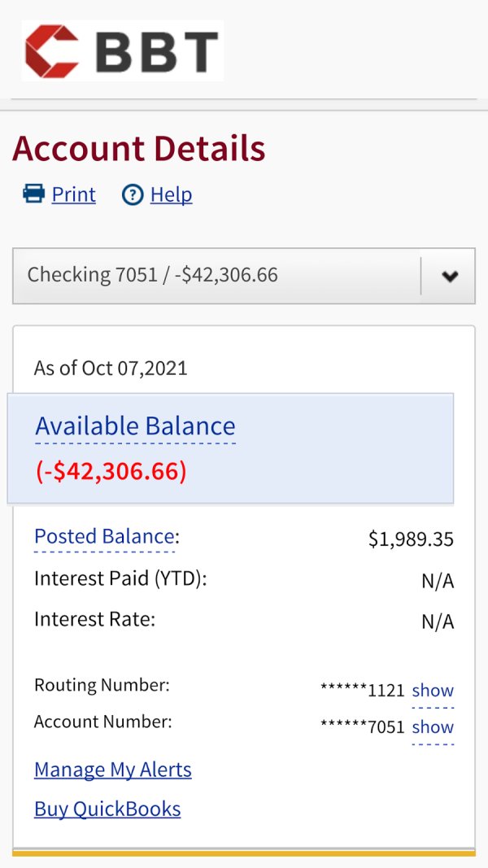
Task: Click the Available Balance link
Action: 135,425
